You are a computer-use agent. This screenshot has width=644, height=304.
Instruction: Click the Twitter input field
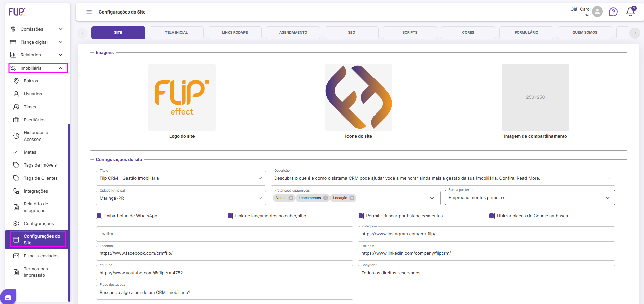pyautogui.click(x=225, y=234)
